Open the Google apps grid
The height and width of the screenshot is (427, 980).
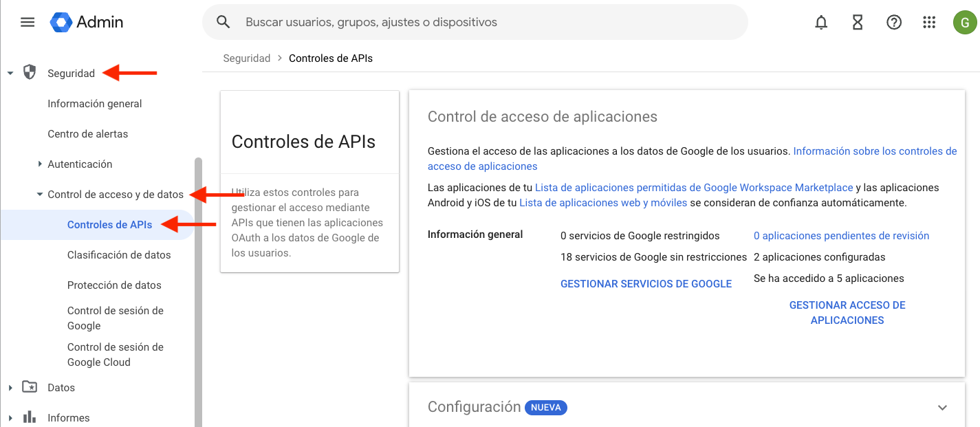coord(929,22)
